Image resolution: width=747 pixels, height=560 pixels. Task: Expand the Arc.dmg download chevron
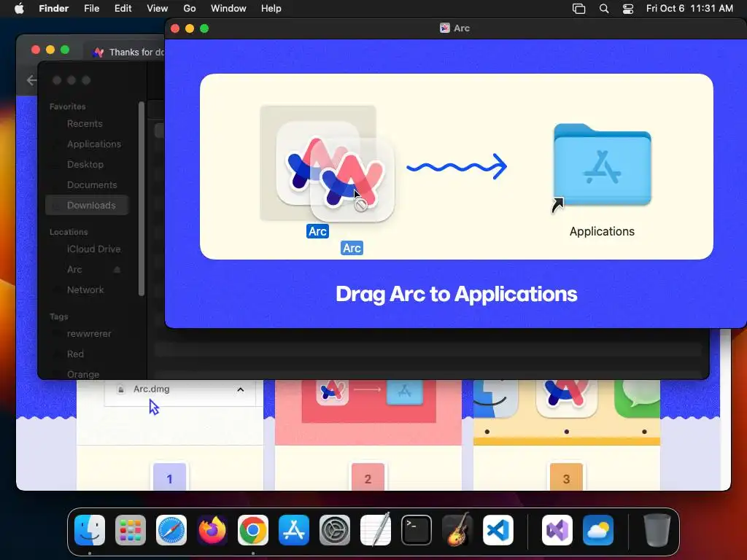(241, 389)
